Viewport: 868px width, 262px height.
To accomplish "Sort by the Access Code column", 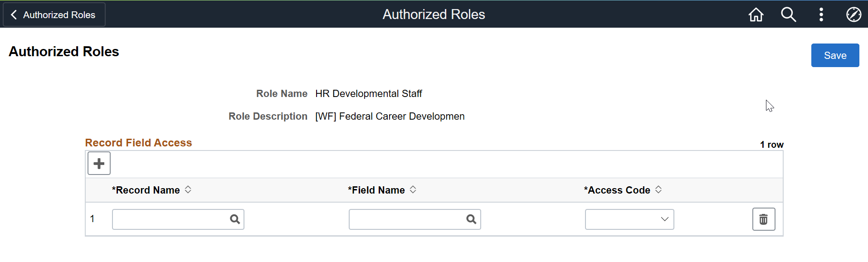I will point(617,190).
